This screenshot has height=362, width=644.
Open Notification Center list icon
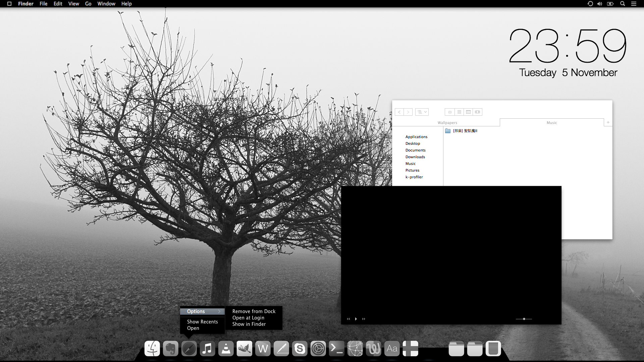pyautogui.click(x=634, y=4)
